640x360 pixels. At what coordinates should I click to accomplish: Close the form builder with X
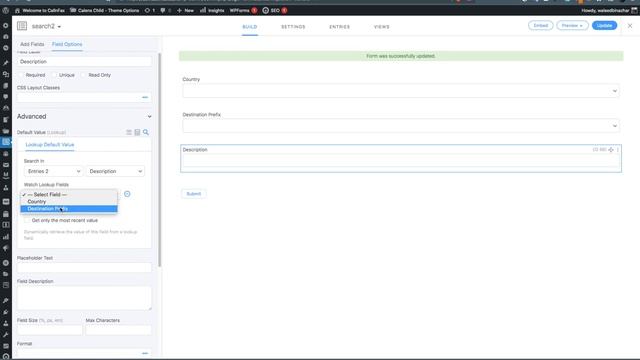click(630, 26)
